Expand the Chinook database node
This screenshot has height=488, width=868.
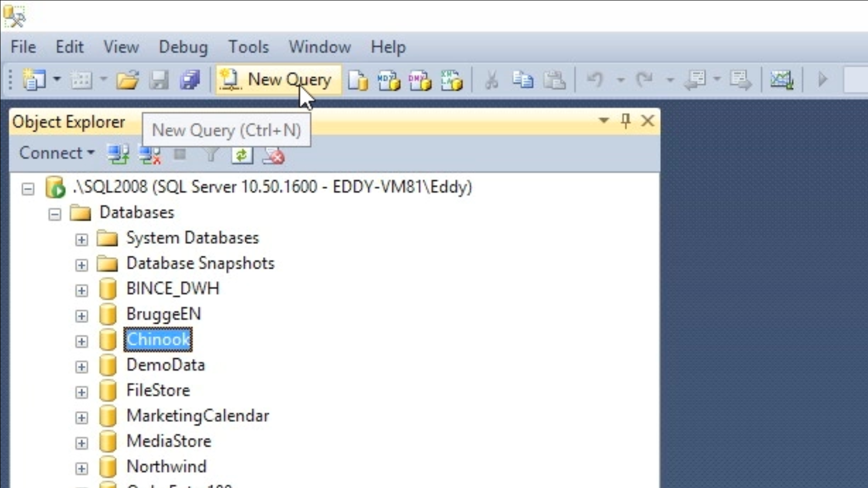click(x=81, y=341)
